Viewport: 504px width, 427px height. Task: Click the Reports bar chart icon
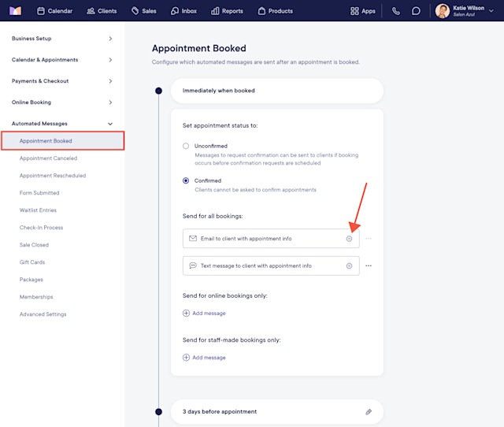click(x=215, y=11)
